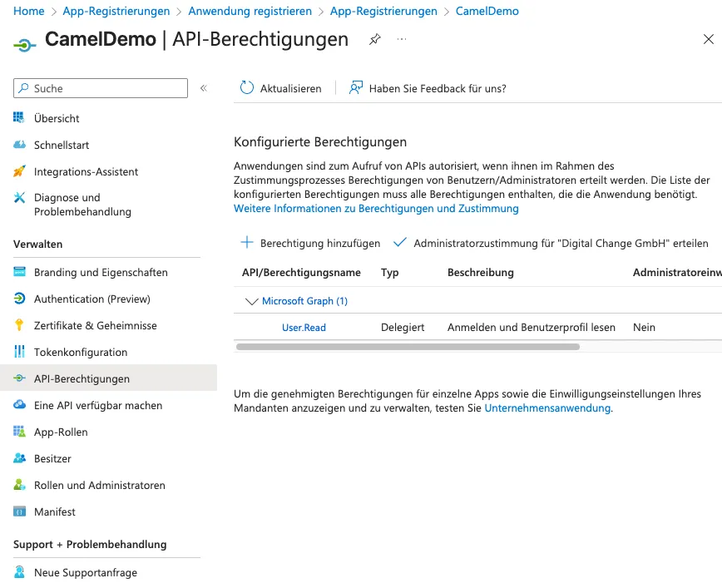This screenshot has width=722, height=588.
Task: Open Haben Sie Feedback für uns?
Action: tap(438, 88)
